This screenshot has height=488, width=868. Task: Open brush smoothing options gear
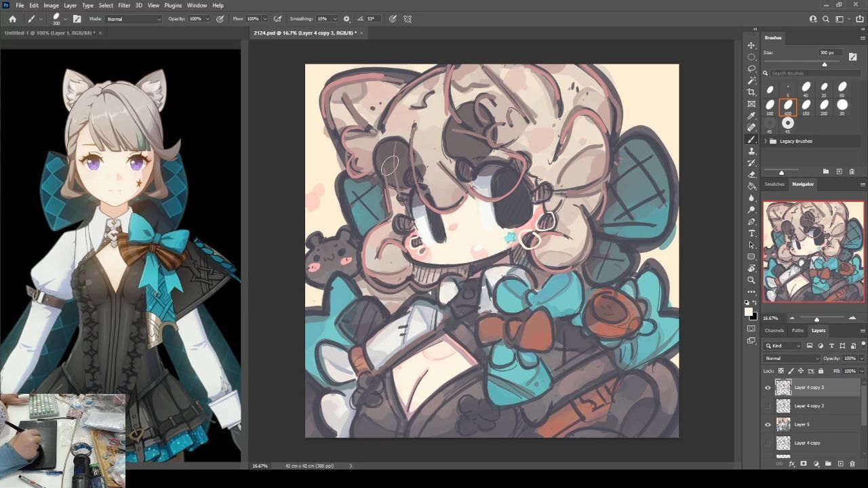[x=347, y=19]
